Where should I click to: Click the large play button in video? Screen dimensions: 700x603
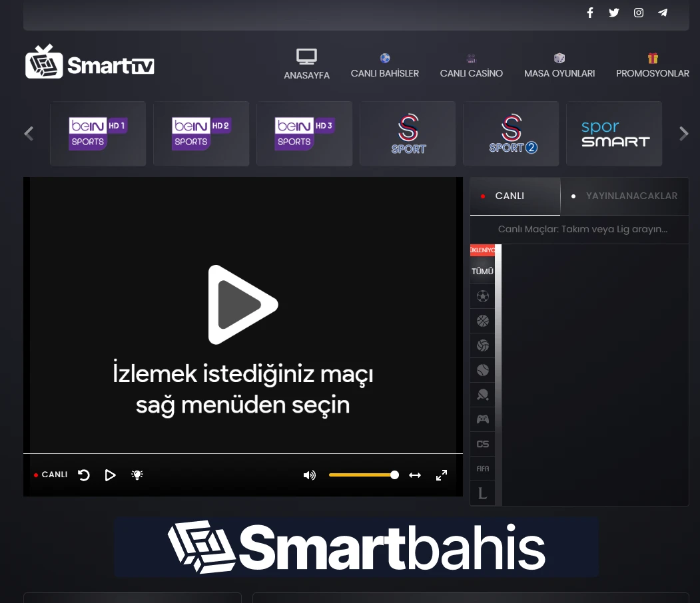tap(243, 305)
